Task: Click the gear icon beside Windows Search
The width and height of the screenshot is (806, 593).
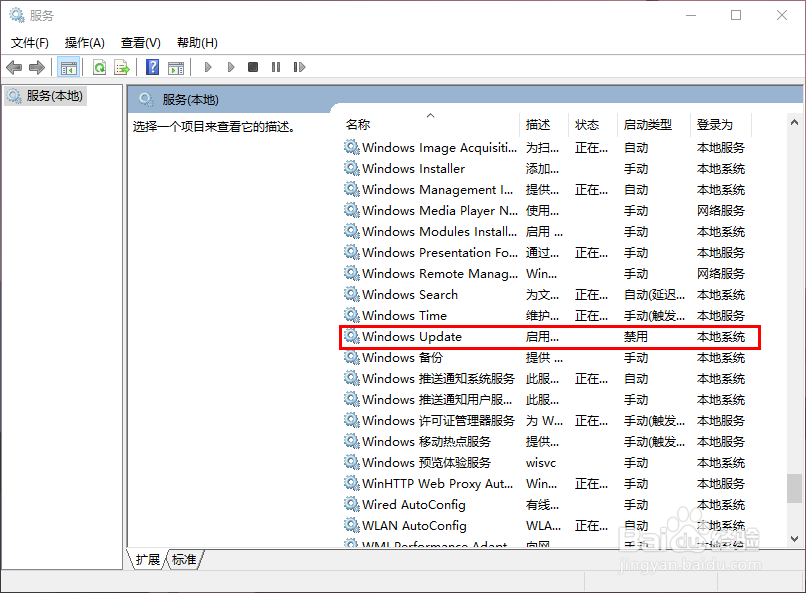Action: pyautogui.click(x=352, y=294)
